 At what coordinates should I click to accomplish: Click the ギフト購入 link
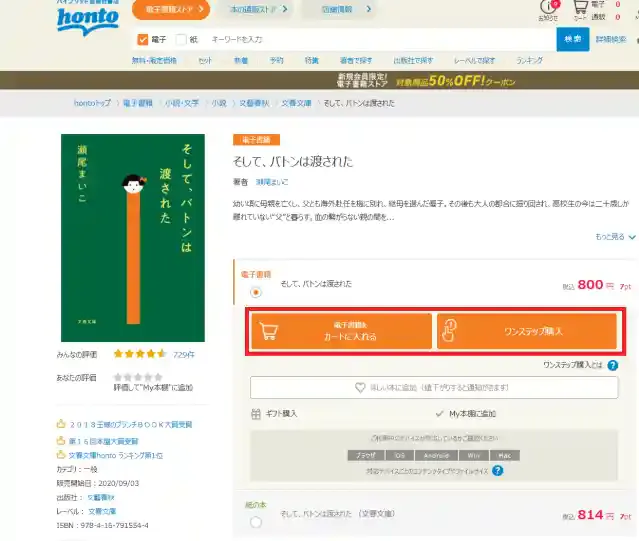(x=281, y=414)
